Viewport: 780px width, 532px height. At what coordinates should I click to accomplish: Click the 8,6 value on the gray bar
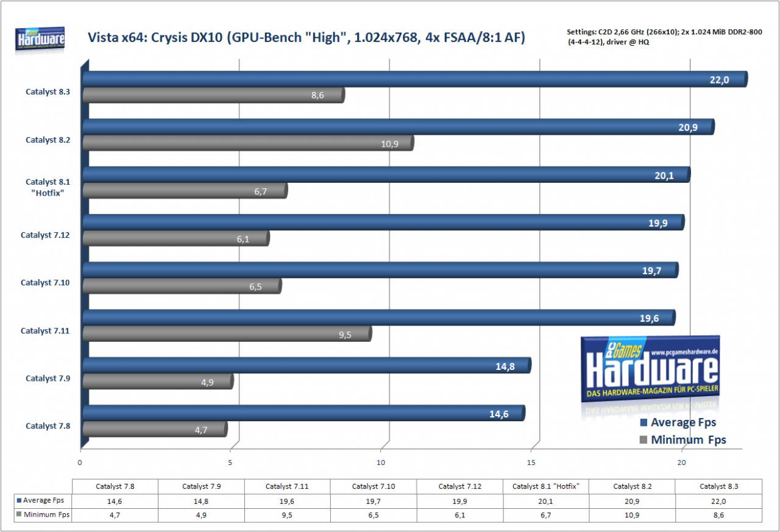(x=317, y=96)
